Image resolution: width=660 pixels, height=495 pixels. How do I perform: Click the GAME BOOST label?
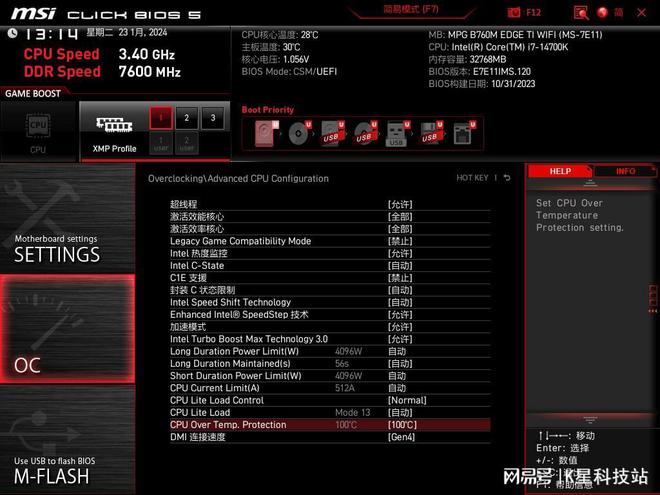pyautogui.click(x=33, y=93)
